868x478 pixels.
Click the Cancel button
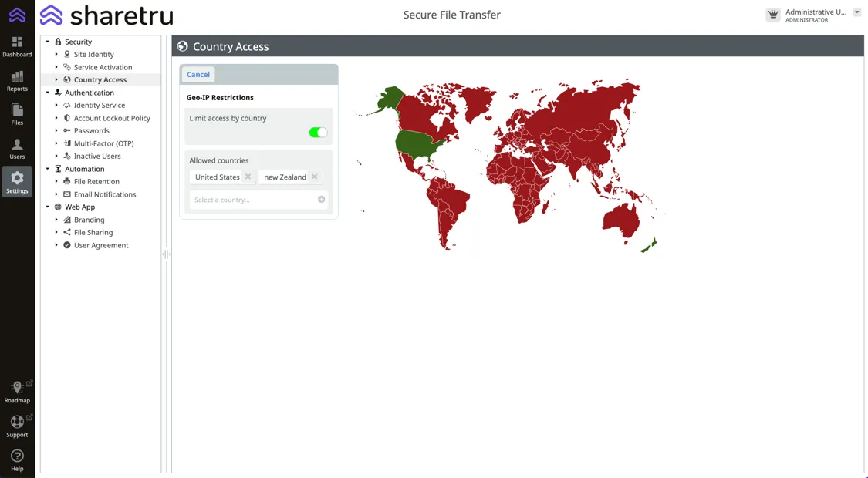tap(198, 75)
